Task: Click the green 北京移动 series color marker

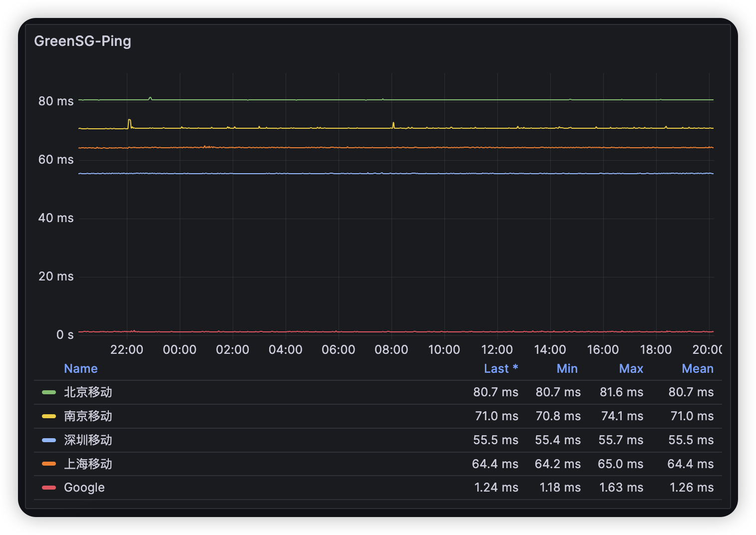Action: tap(49, 392)
